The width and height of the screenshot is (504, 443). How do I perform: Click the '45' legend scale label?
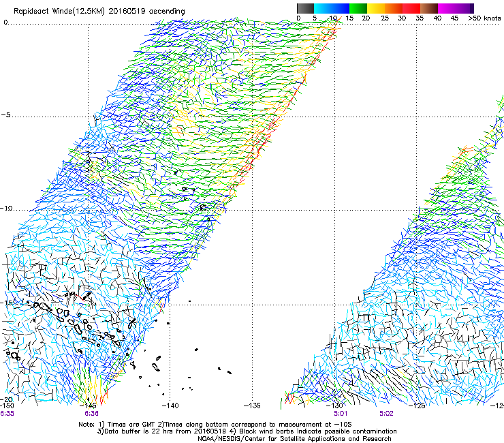tap(454, 18)
